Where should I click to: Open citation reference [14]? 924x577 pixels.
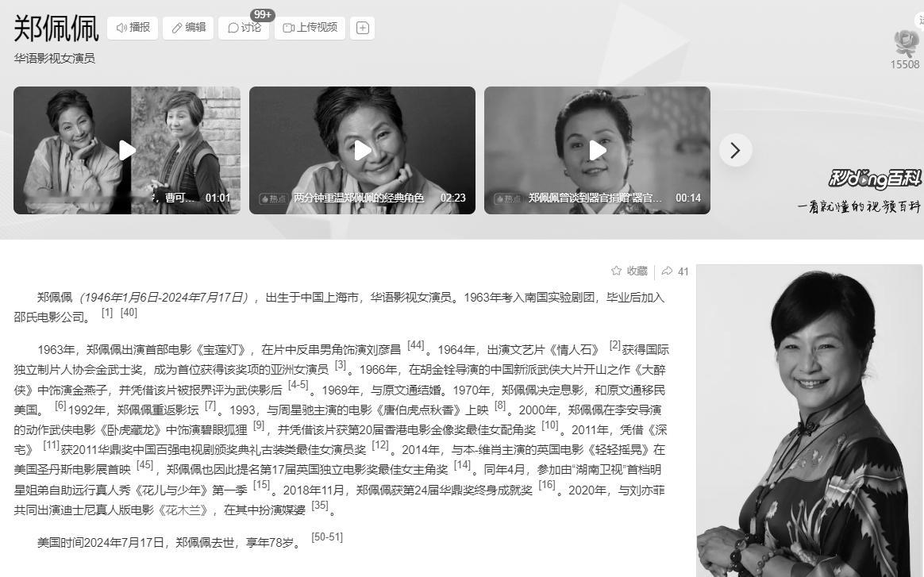(x=463, y=466)
